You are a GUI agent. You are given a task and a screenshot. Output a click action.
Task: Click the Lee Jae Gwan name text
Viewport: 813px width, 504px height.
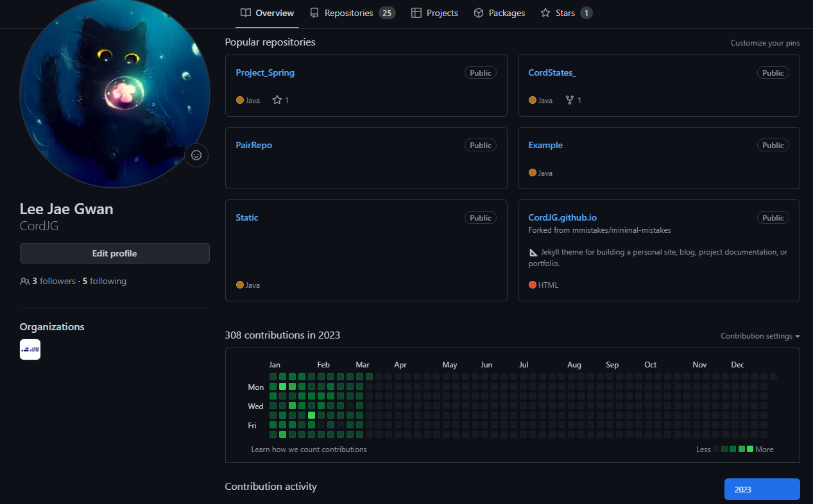point(67,209)
